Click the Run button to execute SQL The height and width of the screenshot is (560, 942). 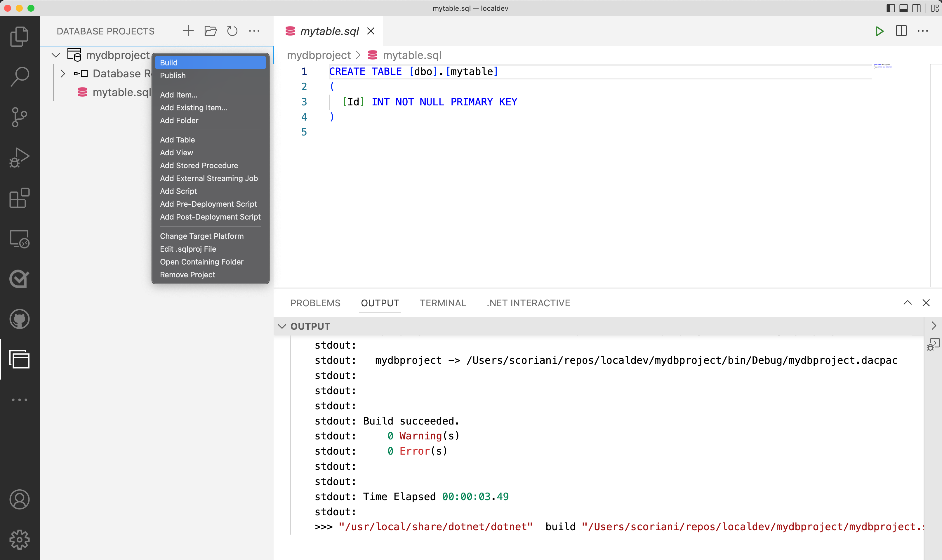point(879,31)
